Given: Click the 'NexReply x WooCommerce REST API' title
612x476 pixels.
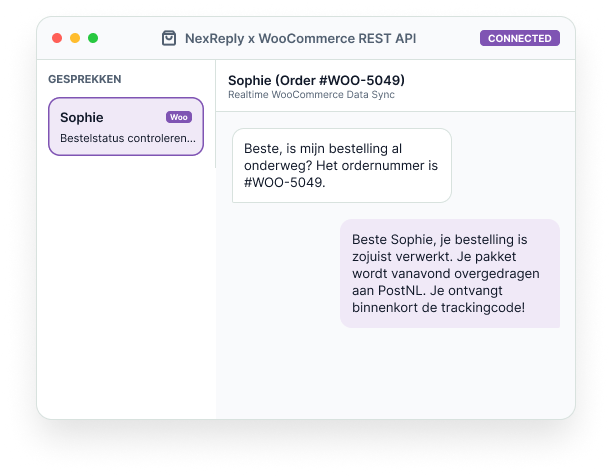Looking at the screenshot, I should coord(300,38).
